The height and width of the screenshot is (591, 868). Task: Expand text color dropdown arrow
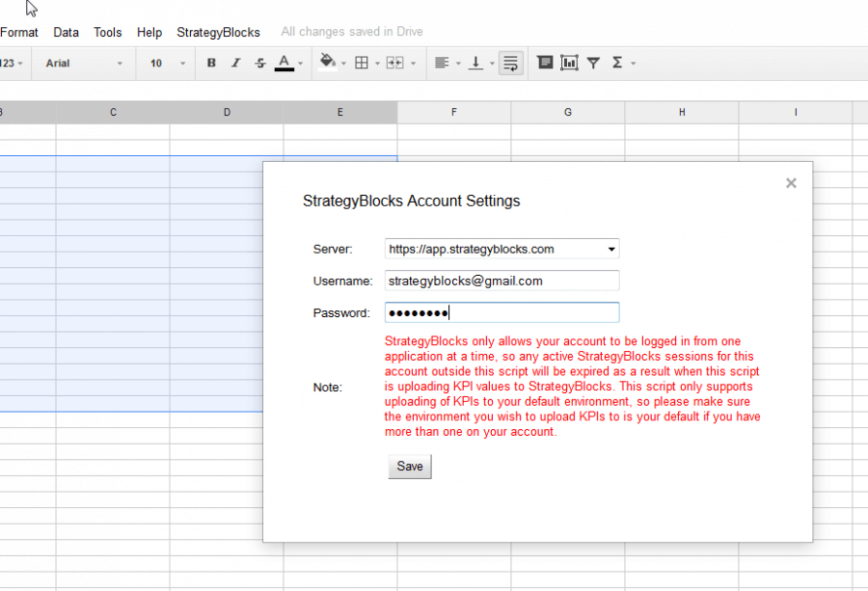coord(301,64)
